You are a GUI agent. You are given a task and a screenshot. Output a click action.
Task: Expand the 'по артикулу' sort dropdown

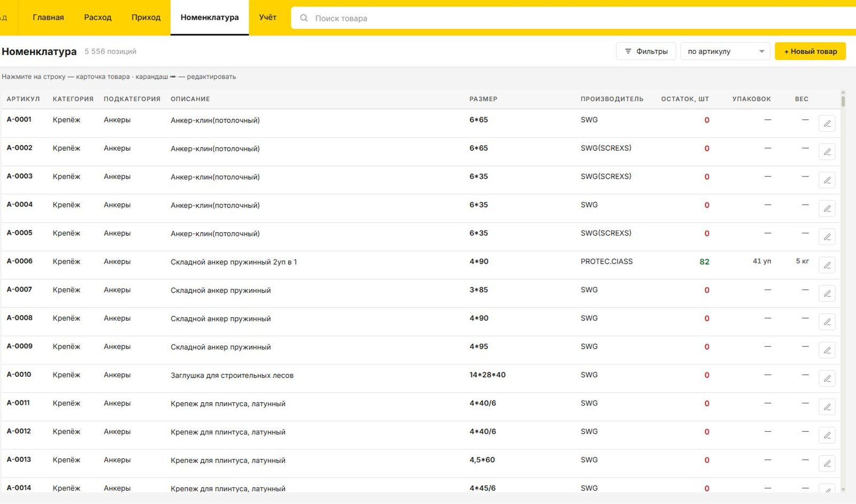(725, 51)
